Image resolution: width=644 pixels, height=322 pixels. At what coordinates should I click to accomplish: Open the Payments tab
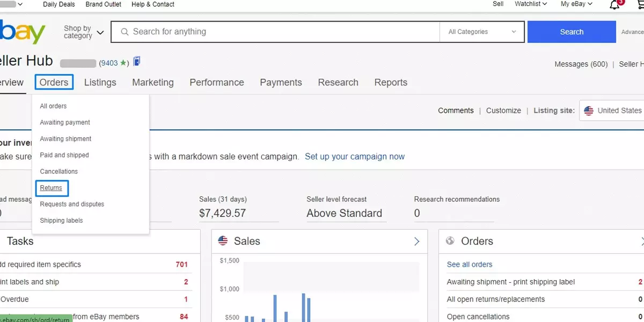tap(281, 82)
